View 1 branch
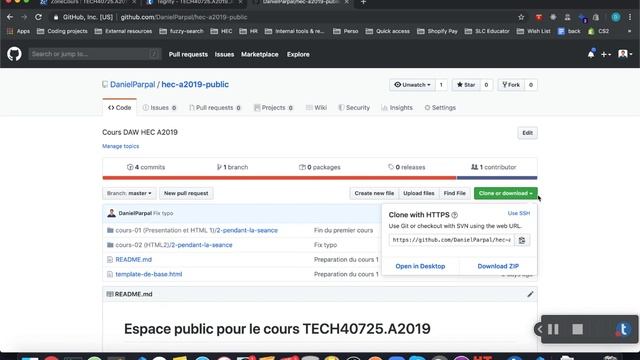Screen dimensions: 640x360 pos(232,167)
